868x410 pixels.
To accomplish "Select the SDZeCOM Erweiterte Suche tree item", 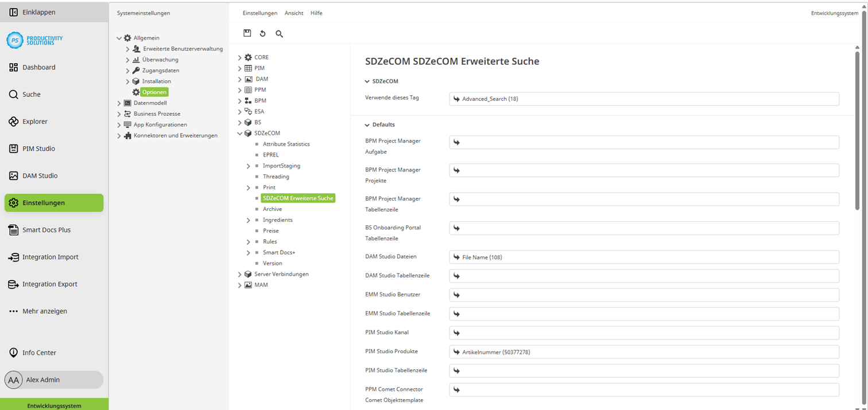I will point(298,198).
